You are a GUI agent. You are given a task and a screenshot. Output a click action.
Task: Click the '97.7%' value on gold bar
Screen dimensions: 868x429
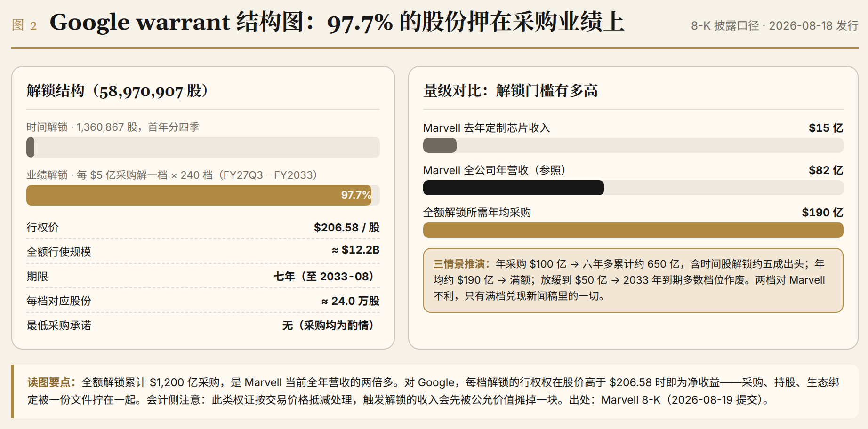pyautogui.click(x=356, y=195)
